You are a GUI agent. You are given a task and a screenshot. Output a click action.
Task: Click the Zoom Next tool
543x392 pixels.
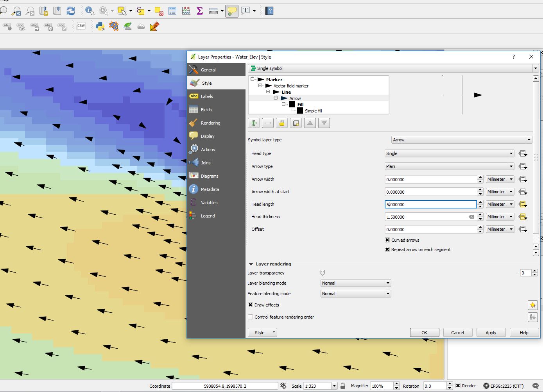point(30,11)
